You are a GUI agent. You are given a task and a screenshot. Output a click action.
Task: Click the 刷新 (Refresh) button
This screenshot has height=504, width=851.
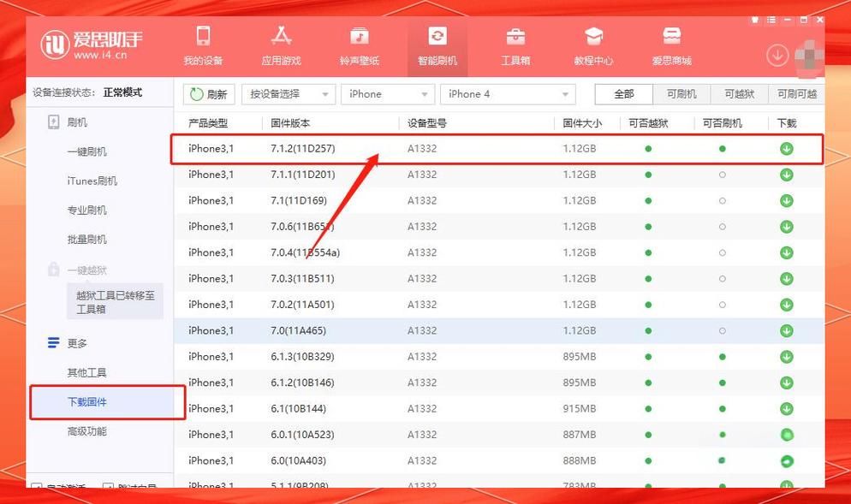point(208,93)
